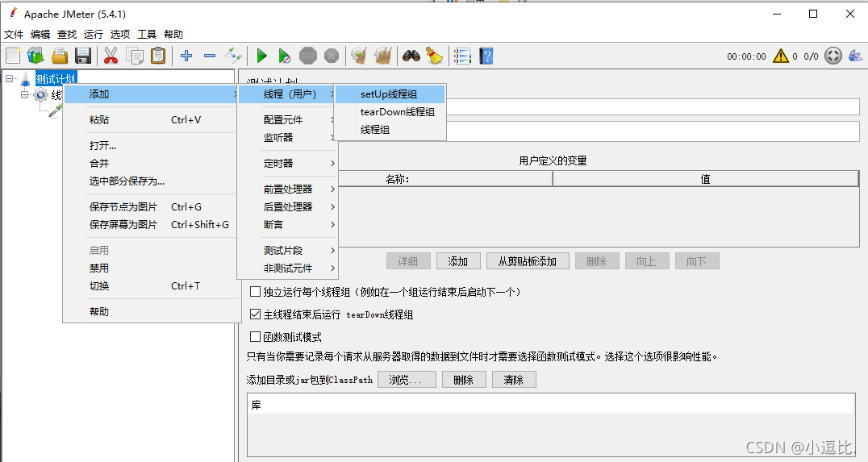Select 粘贴 in context menu
This screenshot has width=868, height=462.
coord(152,119)
